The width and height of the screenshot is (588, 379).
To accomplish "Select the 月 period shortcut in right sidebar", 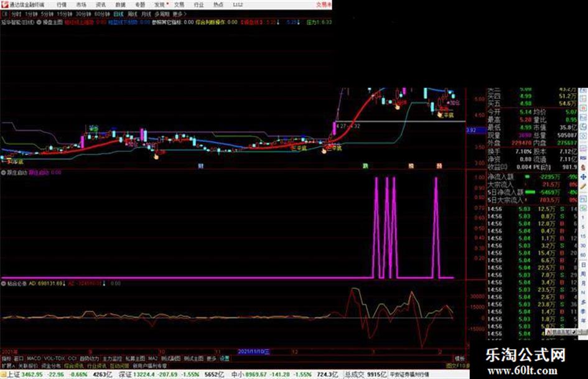I will click(583, 283).
